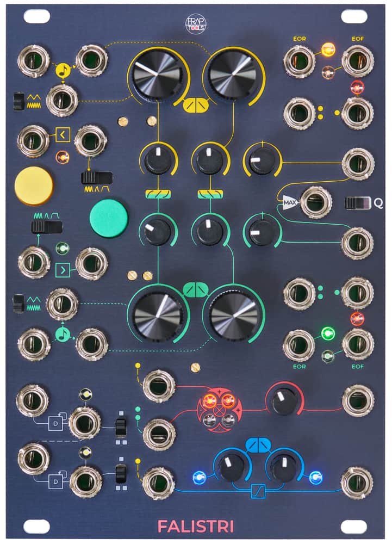Toggle switch next to lower D divider

pyautogui.click(x=121, y=474)
